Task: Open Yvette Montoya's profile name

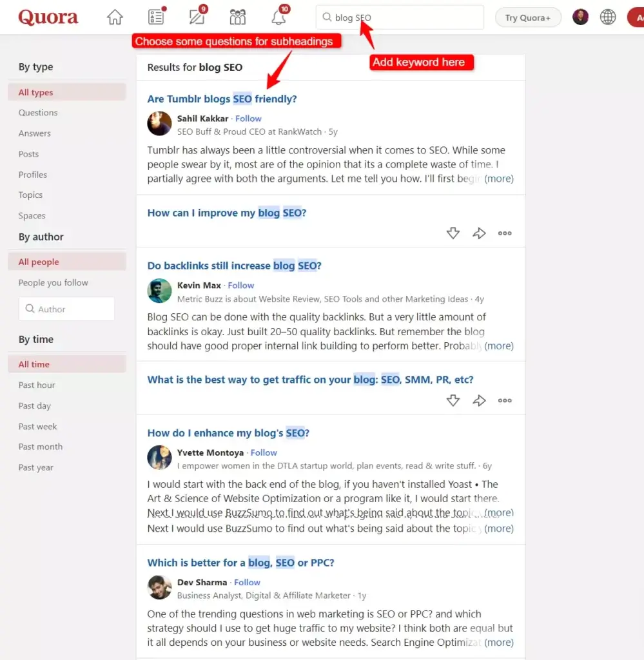Action: tap(210, 453)
